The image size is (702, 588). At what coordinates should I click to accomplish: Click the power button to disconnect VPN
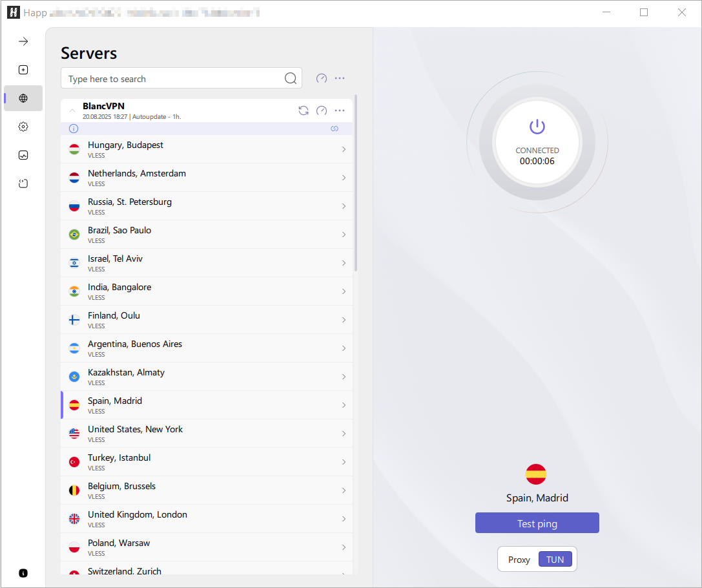[537, 127]
